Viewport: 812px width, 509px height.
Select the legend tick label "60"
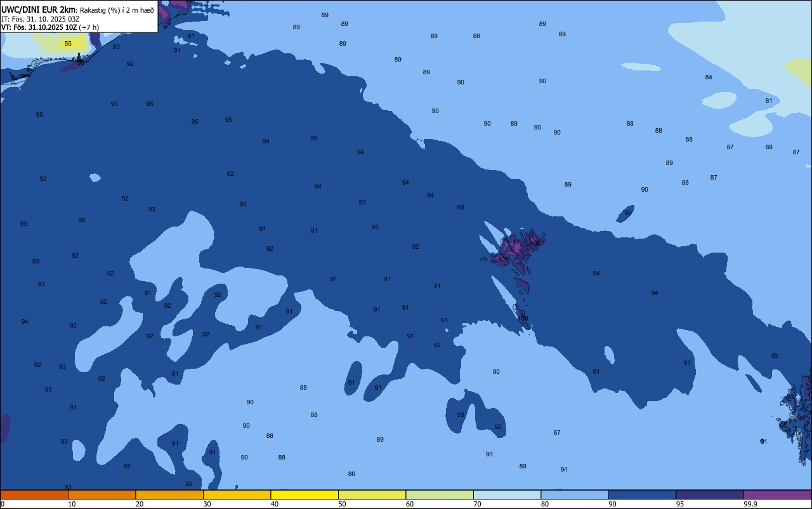pyautogui.click(x=410, y=504)
